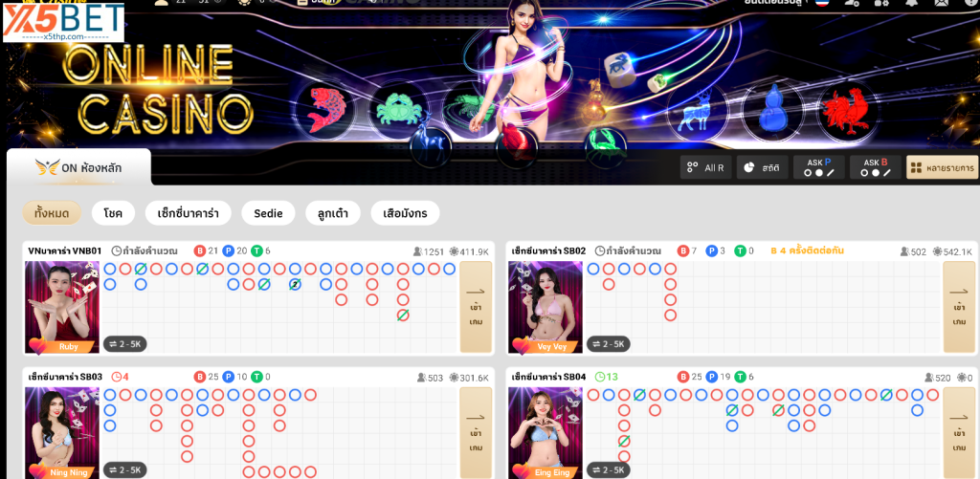Click the X5BET logo
The height and width of the screenshot is (479, 980).
point(63,22)
